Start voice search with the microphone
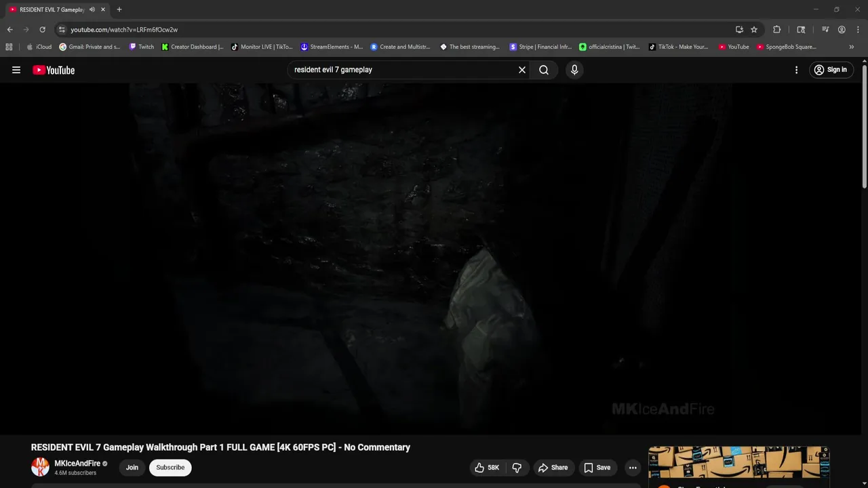Viewport: 868px width, 488px height. (574, 70)
